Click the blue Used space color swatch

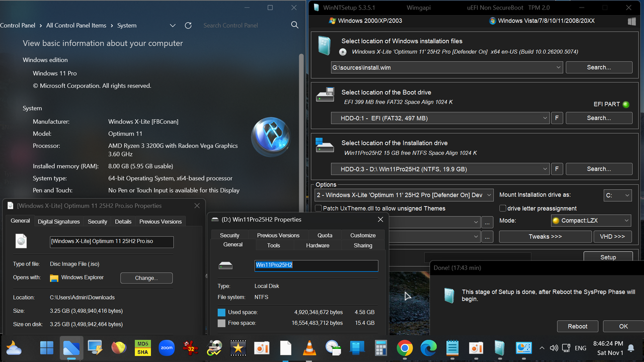pyautogui.click(x=222, y=312)
